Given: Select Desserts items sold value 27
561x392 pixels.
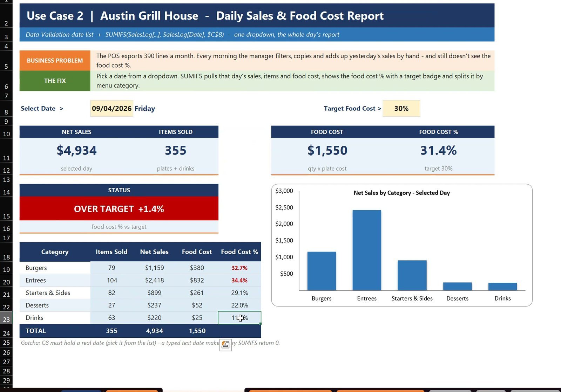Looking at the screenshot, I should (x=111, y=305).
